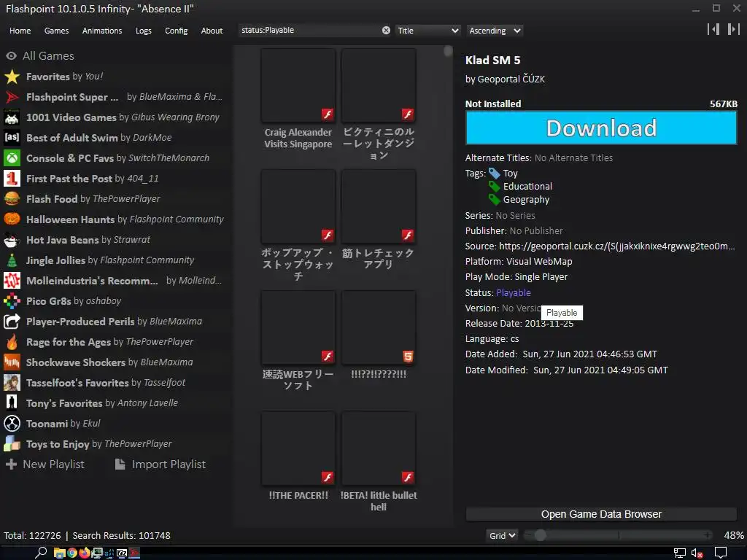Collapse the left sidebar using header icon

[713, 29]
